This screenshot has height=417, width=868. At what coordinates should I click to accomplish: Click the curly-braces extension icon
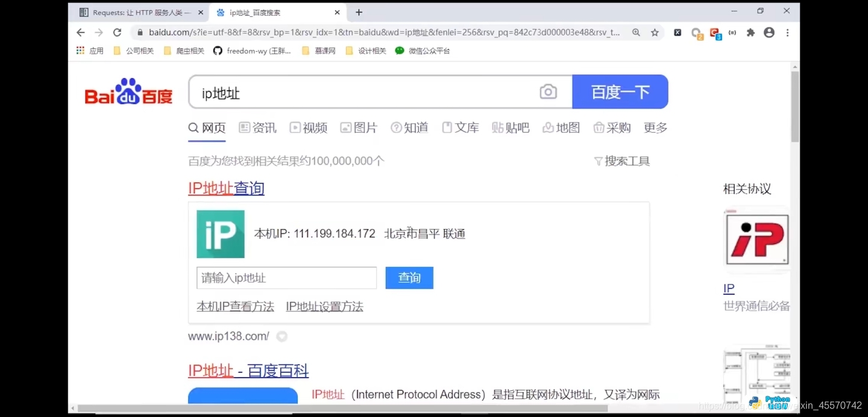[732, 33]
